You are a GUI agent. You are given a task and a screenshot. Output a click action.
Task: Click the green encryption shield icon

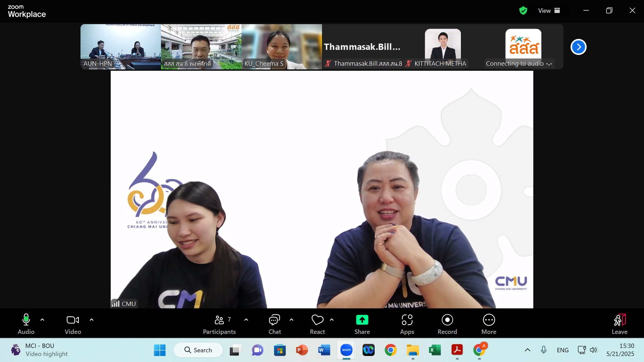click(523, 11)
